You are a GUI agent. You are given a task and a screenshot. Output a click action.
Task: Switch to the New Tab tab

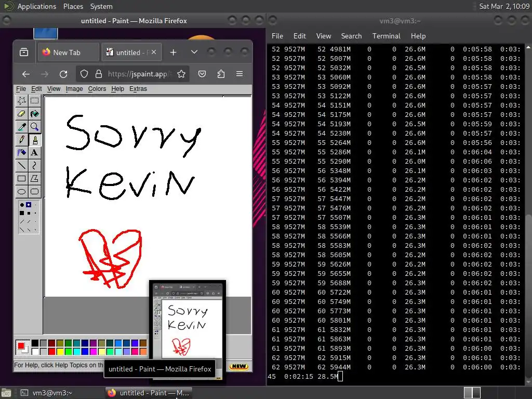coord(68,52)
